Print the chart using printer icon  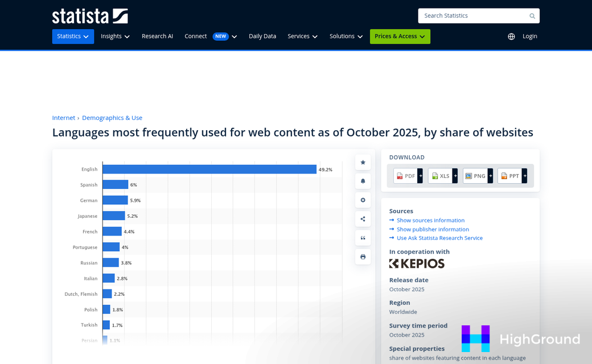tap(363, 257)
